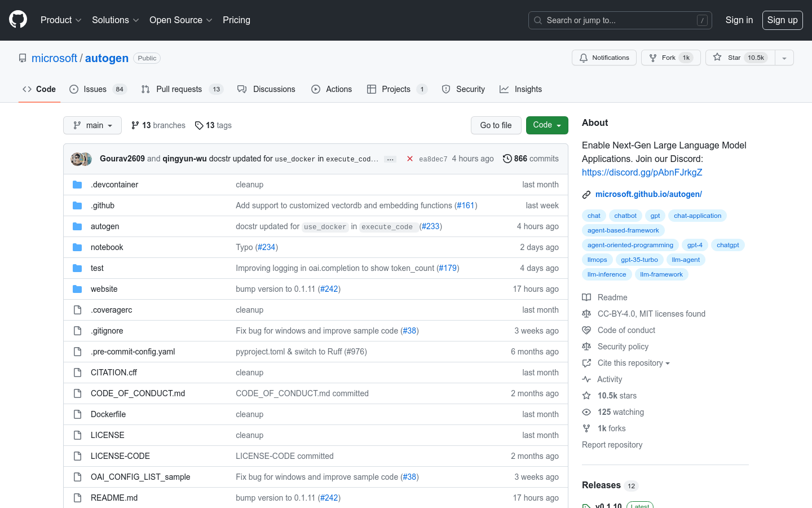Click the Activity pulse icon

(x=586, y=379)
